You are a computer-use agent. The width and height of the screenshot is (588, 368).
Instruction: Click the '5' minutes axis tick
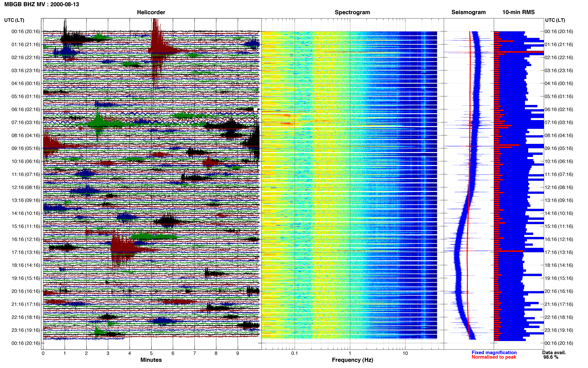[x=151, y=353]
